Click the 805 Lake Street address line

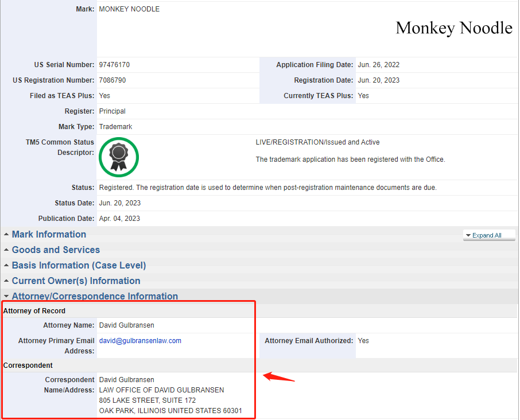[148, 400]
